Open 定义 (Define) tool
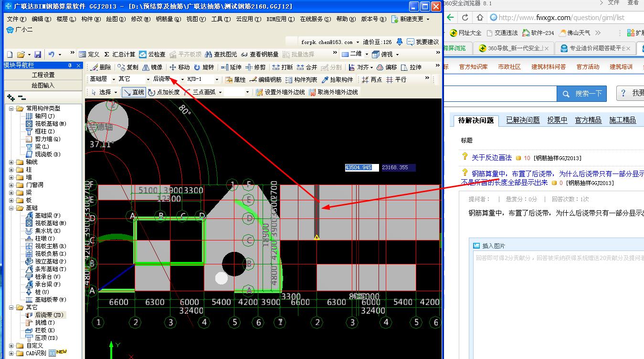This screenshot has height=359, width=644. pyautogui.click(x=89, y=54)
